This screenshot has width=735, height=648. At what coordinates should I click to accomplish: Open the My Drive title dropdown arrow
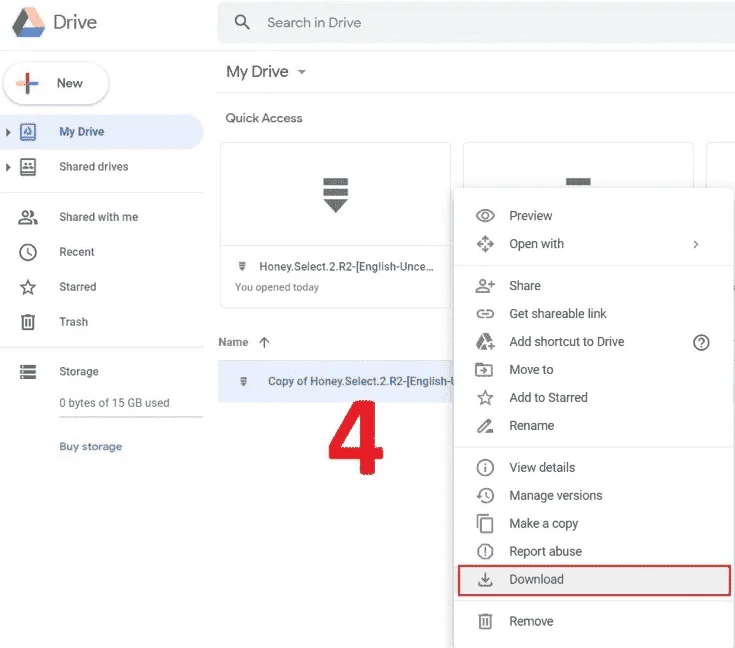pyautogui.click(x=302, y=72)
